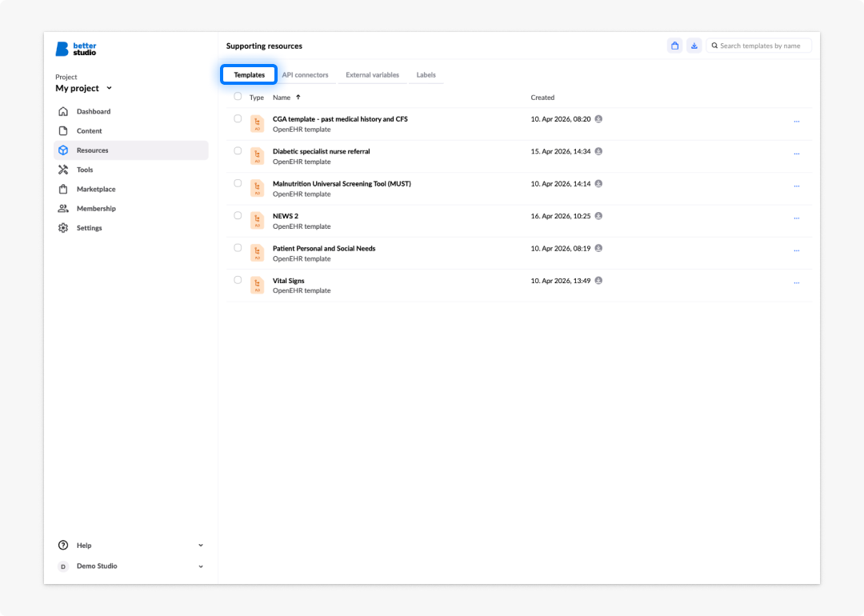Select the Tools wrench icon
The height and width of the screenshot is (616, 864).
(63, 170)
